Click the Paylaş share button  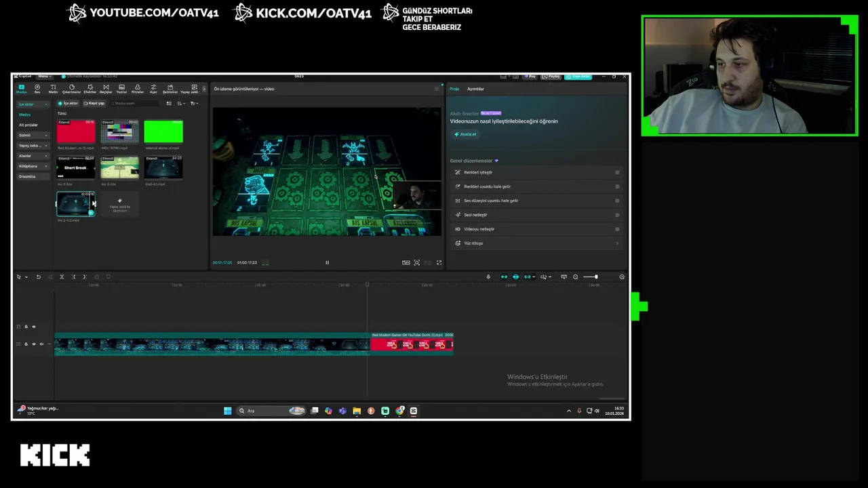[551, 77]
